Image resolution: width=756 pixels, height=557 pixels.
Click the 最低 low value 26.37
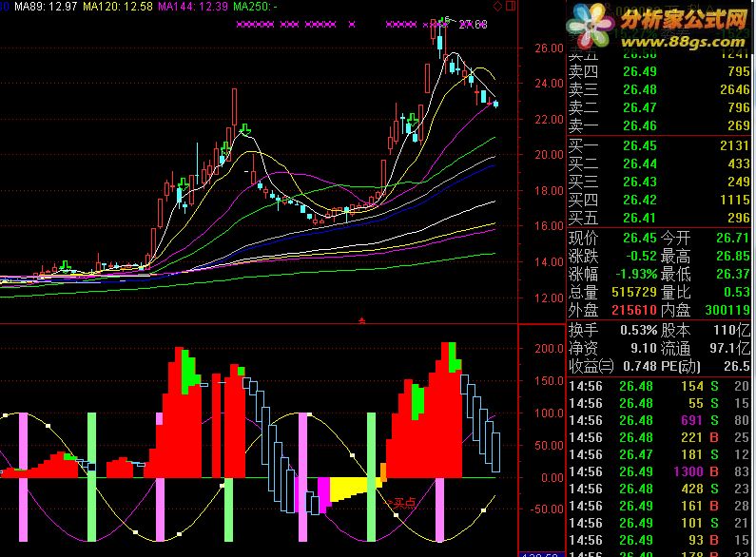pyautogui.click(x=733, y=274)
